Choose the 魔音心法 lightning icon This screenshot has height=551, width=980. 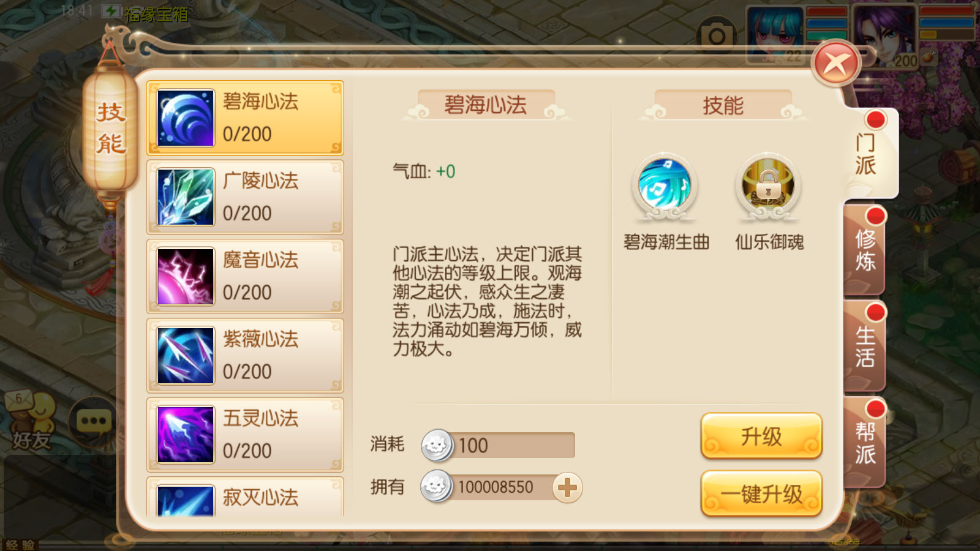point(186,276)
